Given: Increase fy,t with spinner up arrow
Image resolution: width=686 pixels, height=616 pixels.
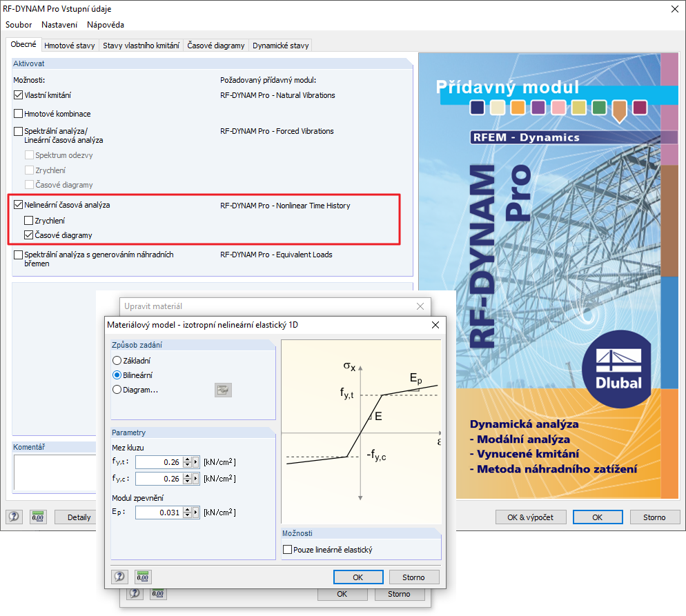Looking at the screenshot, I should (188, 459).
